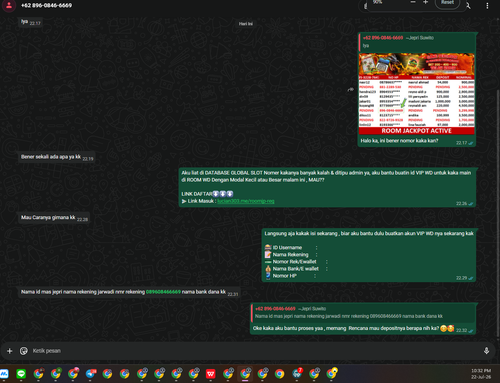Viewport: 500px width, 383px height.
Task: Reset the browser zoom level
Action: pyautogui.click(x=447, y=3)
